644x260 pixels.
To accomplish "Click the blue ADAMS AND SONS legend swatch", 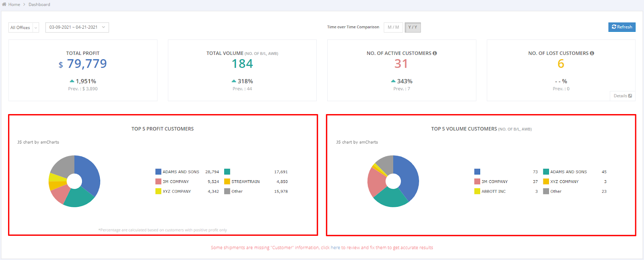I will [158, 172].
